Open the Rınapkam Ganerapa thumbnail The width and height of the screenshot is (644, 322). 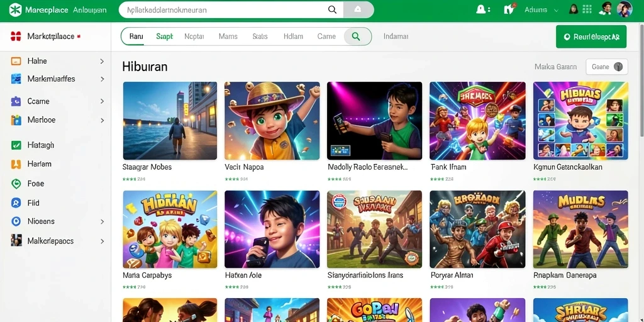click(580, 229)
